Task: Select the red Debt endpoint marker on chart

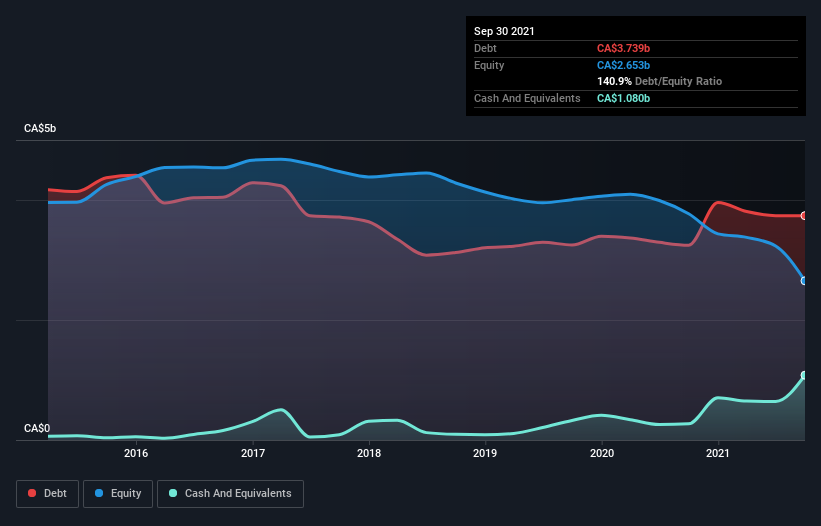Action: click(804, 216)
